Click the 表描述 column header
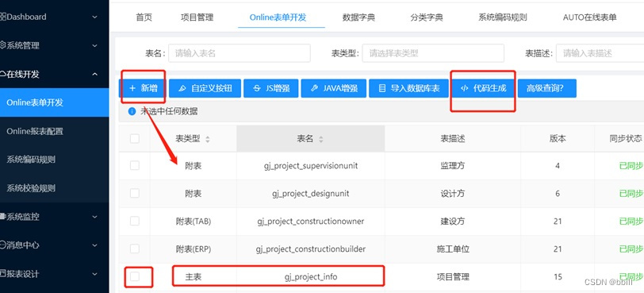This screenshot has height=293, width=644. pos(453,139)
